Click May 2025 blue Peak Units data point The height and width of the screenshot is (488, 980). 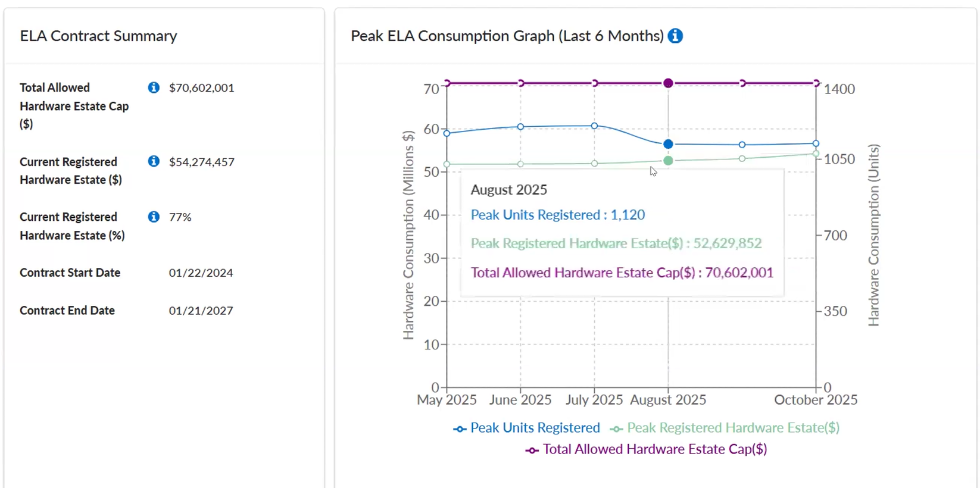(x=447, y=133)
